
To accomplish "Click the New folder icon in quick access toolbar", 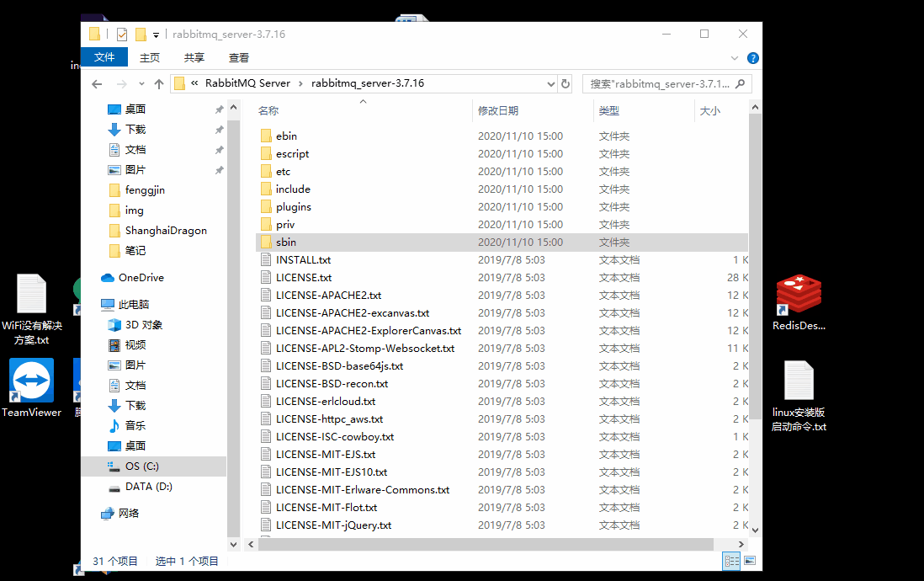I will click(141, 35).
